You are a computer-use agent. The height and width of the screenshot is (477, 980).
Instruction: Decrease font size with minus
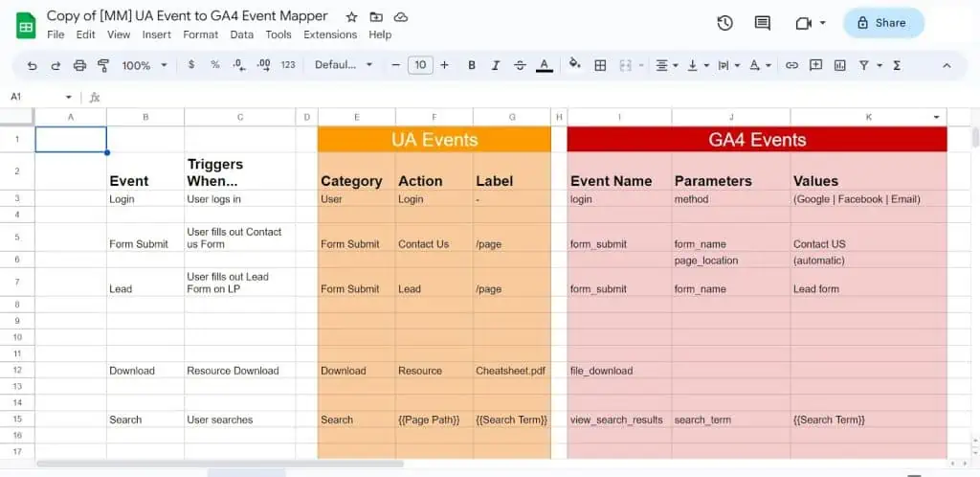tap(395, 65)
